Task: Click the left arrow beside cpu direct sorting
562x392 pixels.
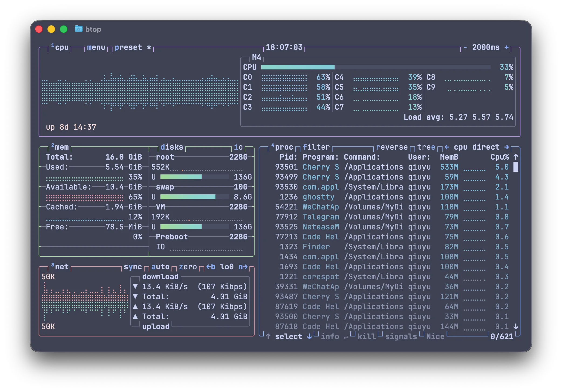Action: click(447, 147)
